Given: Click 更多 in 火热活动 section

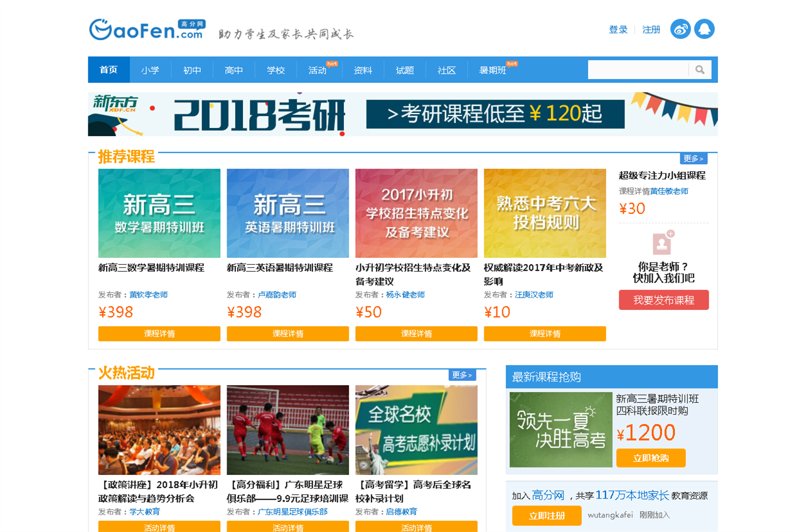Looking at the screenshot, I should coord(462,375).
